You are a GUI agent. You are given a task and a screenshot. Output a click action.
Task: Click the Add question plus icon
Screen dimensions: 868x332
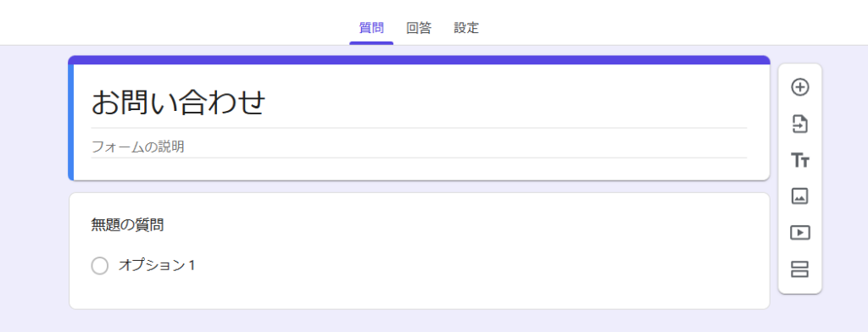click(x=800, y=87)
